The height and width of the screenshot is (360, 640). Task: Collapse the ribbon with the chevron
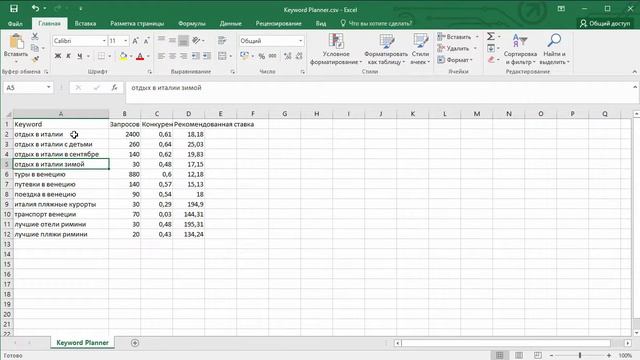pyautogui.click(x=634, y=72)
